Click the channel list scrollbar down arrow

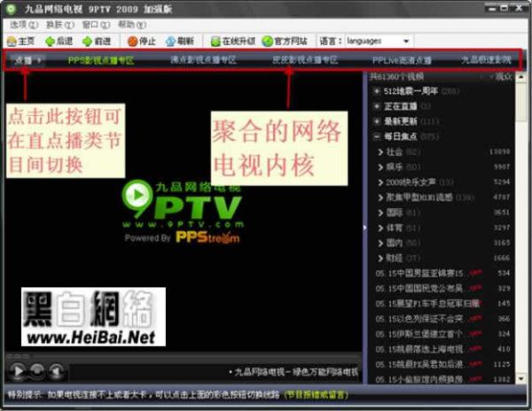(521, 379)
